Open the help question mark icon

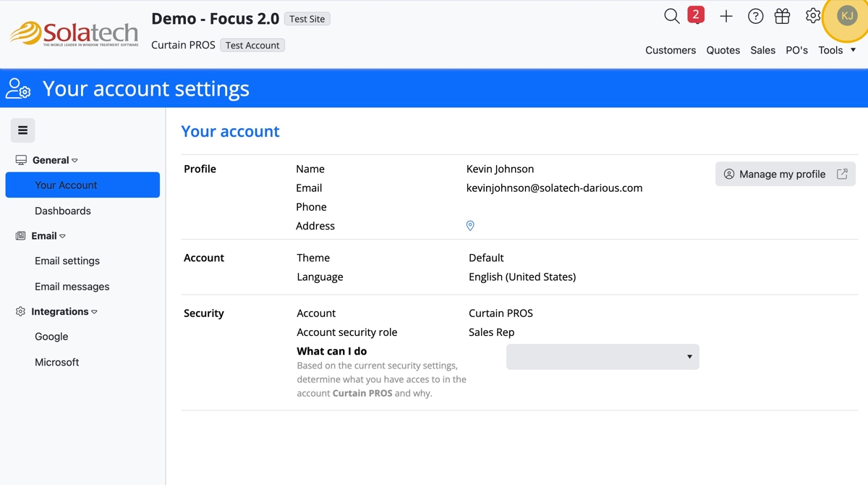(x=755, y=16)
